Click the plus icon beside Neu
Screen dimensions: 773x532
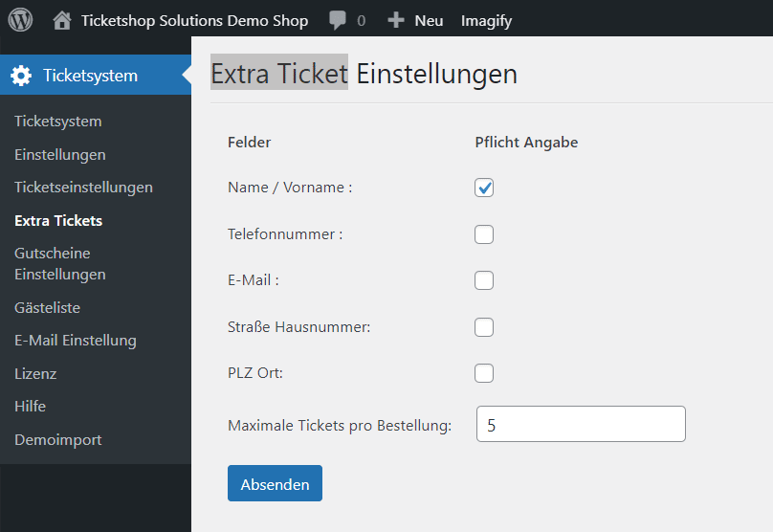pyautogui.click(x=396, y=20)
